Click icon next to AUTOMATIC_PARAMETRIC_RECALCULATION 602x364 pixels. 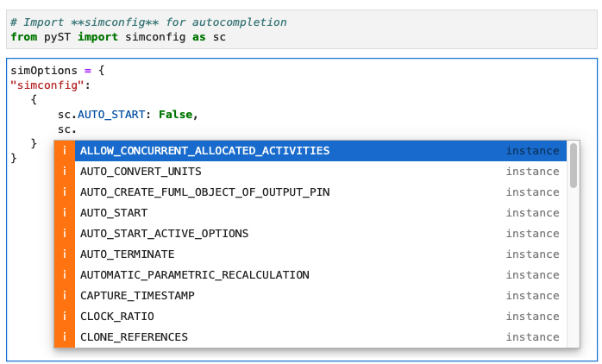tap(65, 275)
